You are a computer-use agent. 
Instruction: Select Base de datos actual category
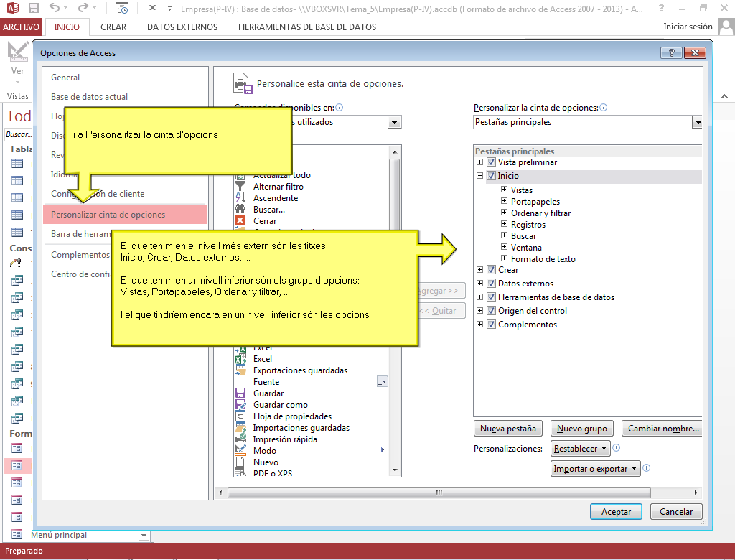click(89, 97)
